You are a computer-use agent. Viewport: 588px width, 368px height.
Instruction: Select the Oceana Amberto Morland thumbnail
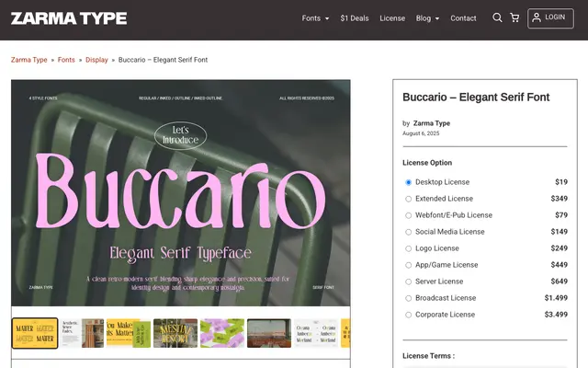[316, 333]
